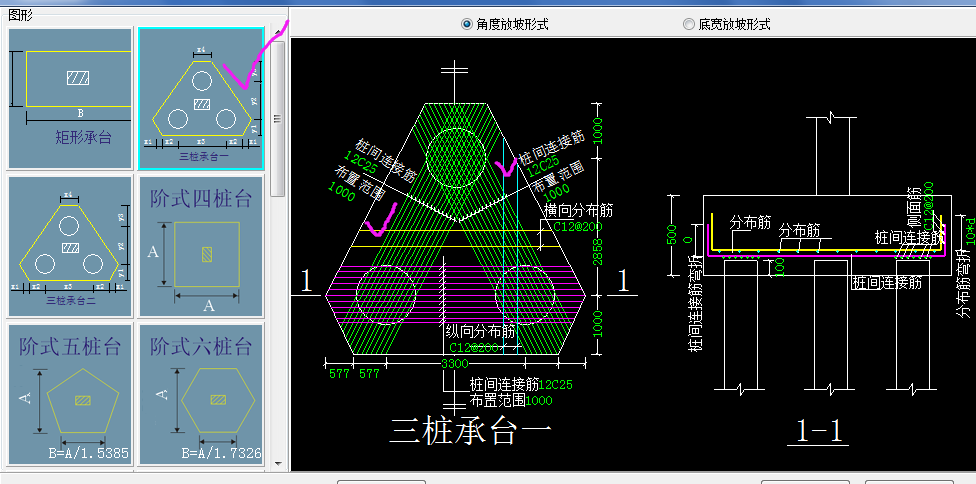
Task: Edit the C12@200 value under 纵向分布筋
Action: point(474,347)
